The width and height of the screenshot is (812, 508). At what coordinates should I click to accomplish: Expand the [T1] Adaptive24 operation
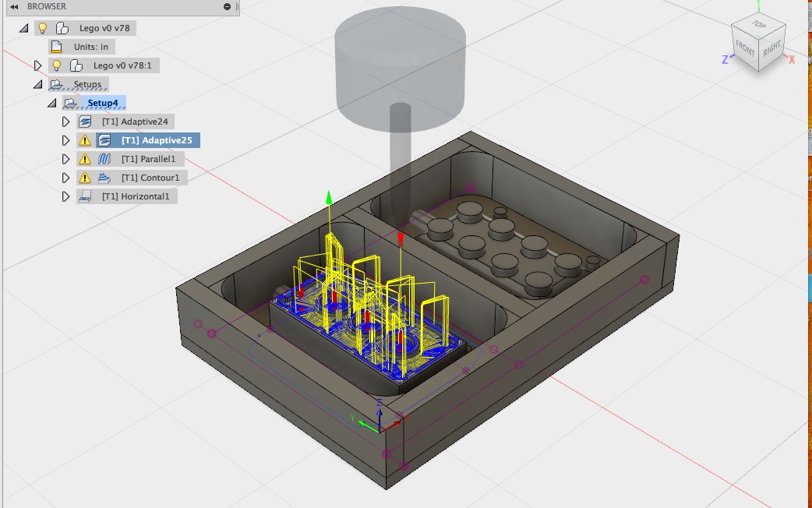65,122
